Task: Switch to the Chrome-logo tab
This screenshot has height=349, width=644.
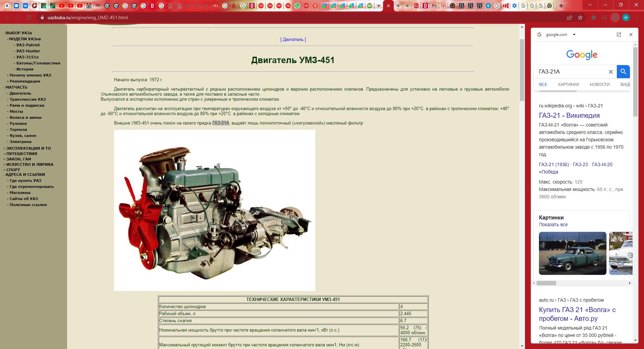Action: coord(549,6)
